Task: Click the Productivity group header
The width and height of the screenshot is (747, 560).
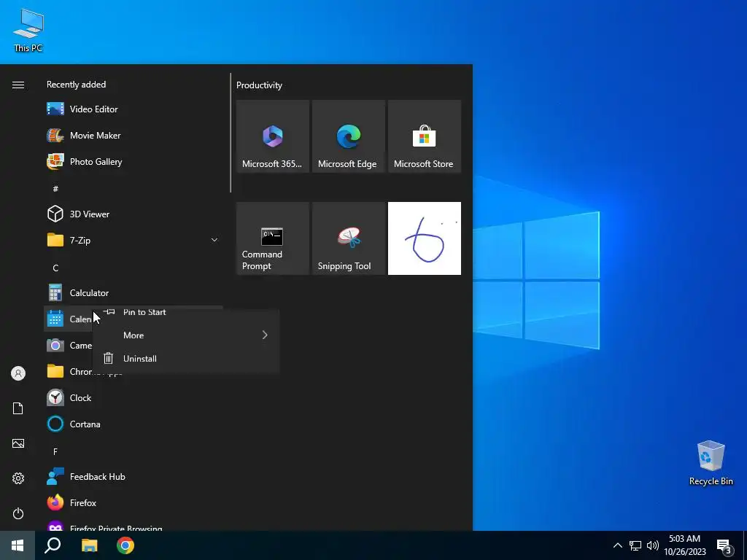Action: click(259, 85)
